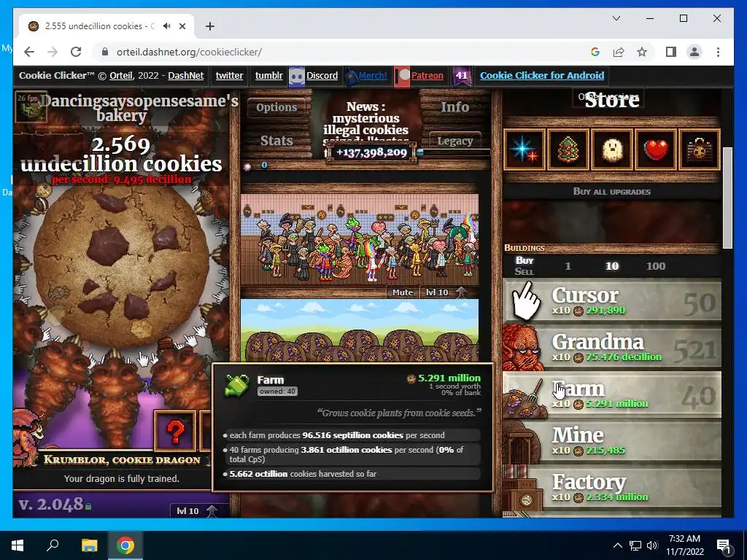Open the Legacy ascension button
Screen dimensions: 747x560
(454, 141)
